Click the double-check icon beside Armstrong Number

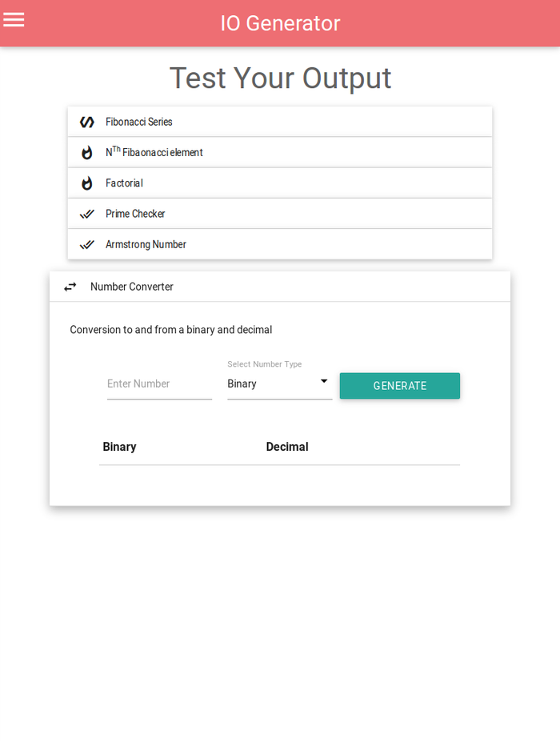pos(86,244)
